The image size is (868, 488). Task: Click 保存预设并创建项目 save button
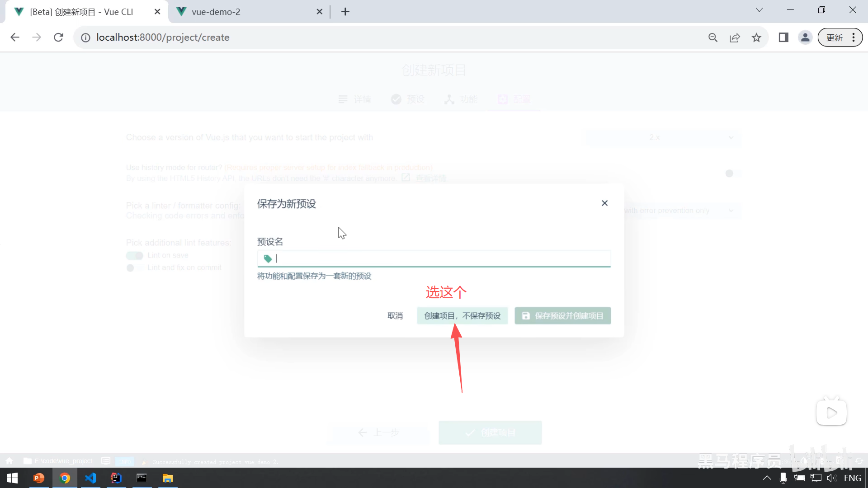pos(562,316)
